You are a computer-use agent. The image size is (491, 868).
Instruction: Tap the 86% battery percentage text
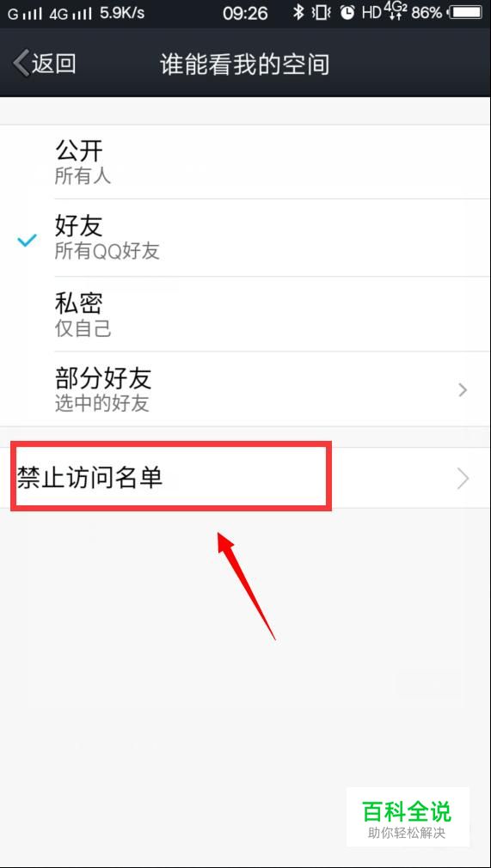click(427, 13)
